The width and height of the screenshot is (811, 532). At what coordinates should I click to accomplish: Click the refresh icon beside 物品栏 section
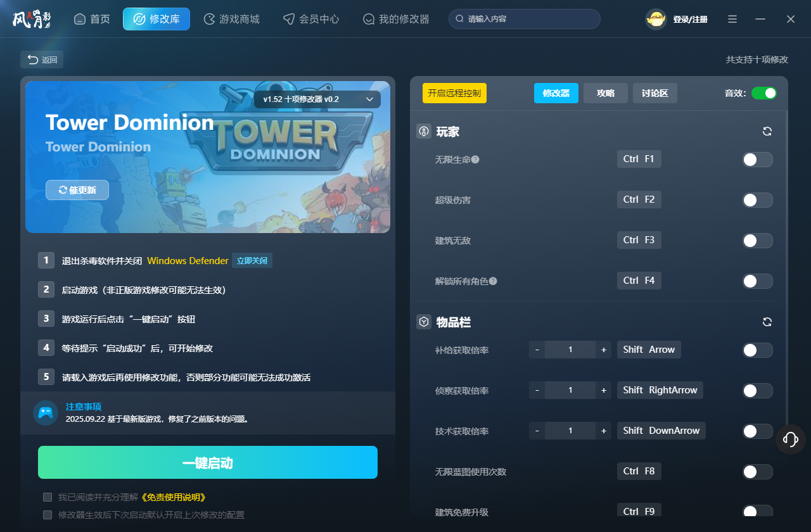(x=767, y=322)
